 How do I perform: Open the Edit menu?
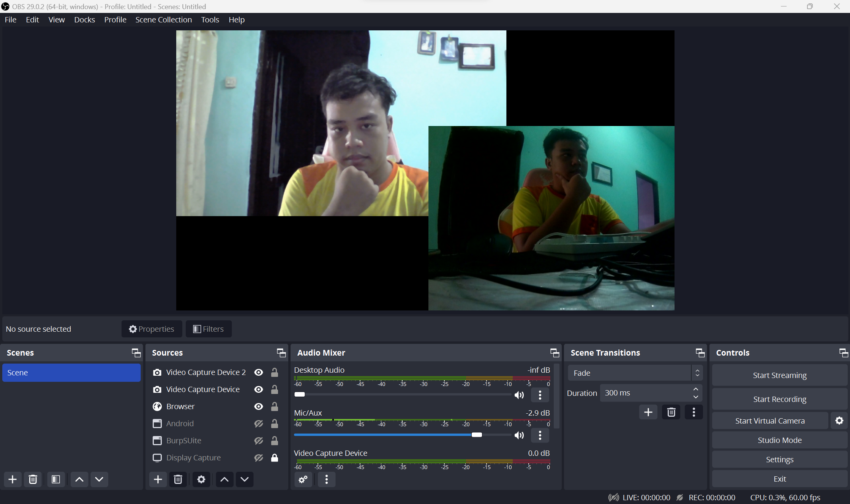33,20
